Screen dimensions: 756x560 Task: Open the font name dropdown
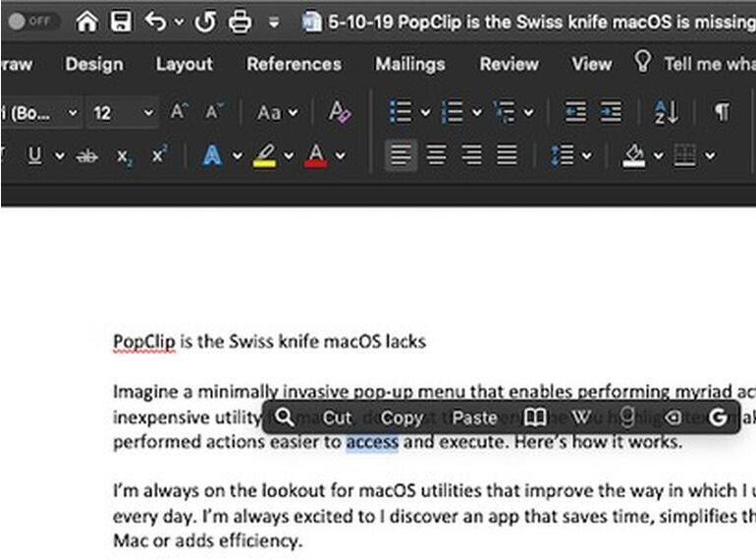[x=73, y=113]
